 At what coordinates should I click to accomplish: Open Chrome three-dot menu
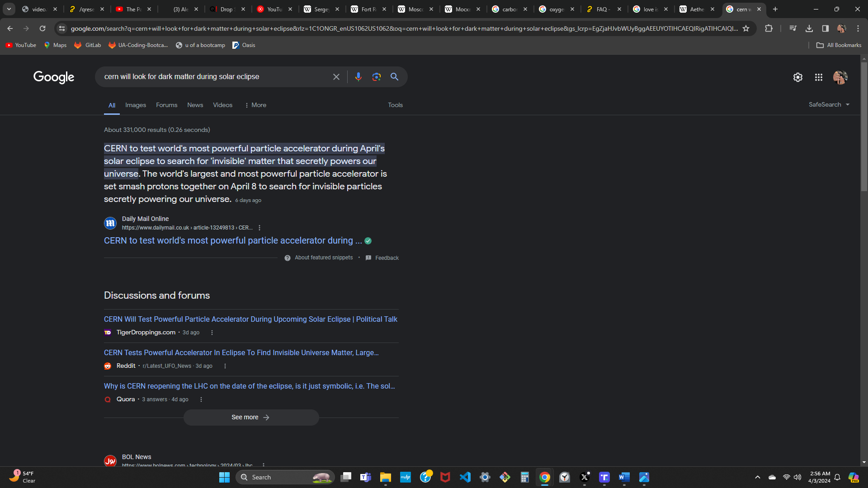coord(858,28)
